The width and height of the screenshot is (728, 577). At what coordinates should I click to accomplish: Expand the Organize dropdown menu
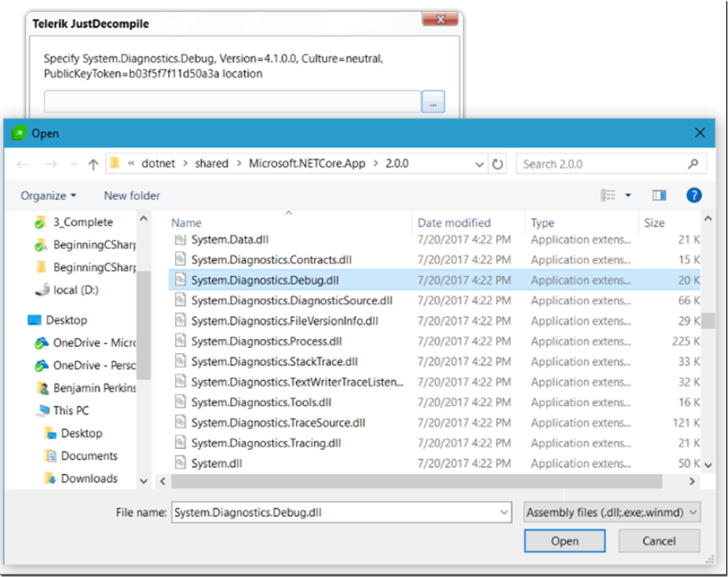click(48, 196)
